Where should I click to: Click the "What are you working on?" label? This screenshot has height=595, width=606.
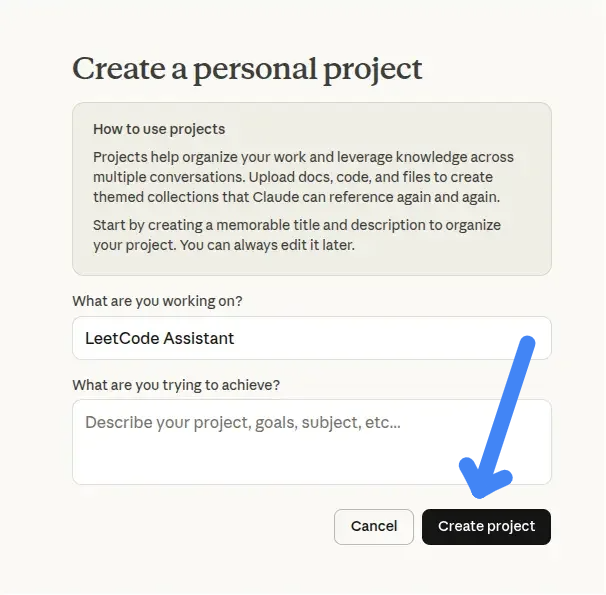158,301
